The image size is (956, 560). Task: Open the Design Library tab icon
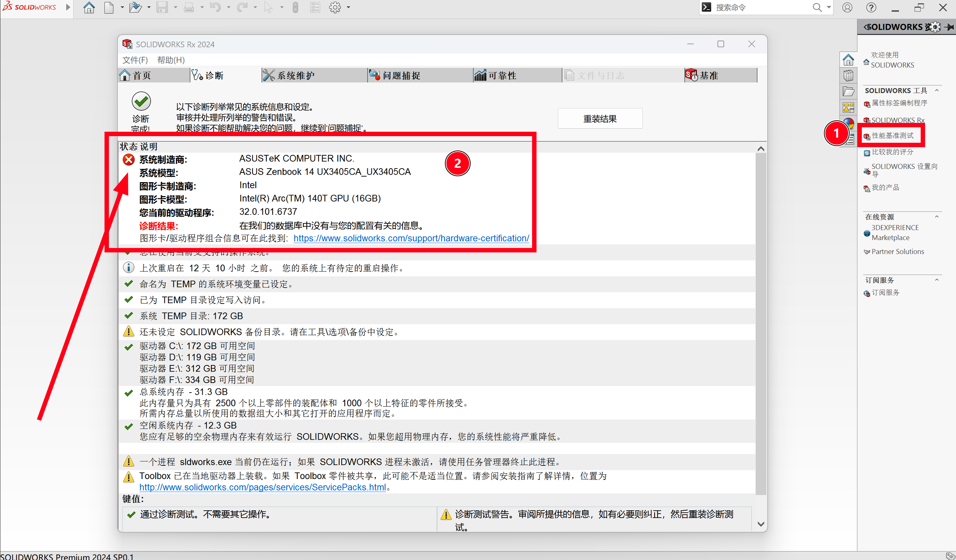tap(848, 75)
